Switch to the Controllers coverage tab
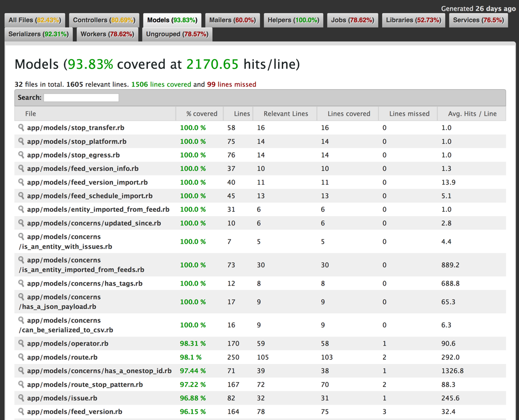This screenshot has height=420, width=519. [x=104, y=20]
